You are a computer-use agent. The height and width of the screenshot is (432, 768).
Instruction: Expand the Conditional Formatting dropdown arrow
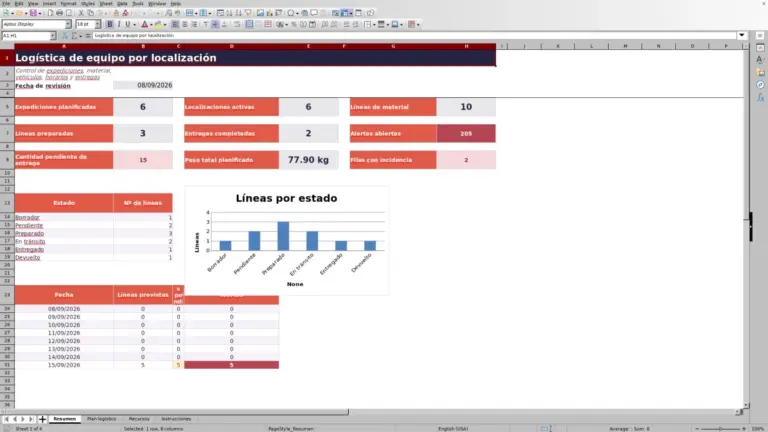pyautogui.click(x=418, y=24)
